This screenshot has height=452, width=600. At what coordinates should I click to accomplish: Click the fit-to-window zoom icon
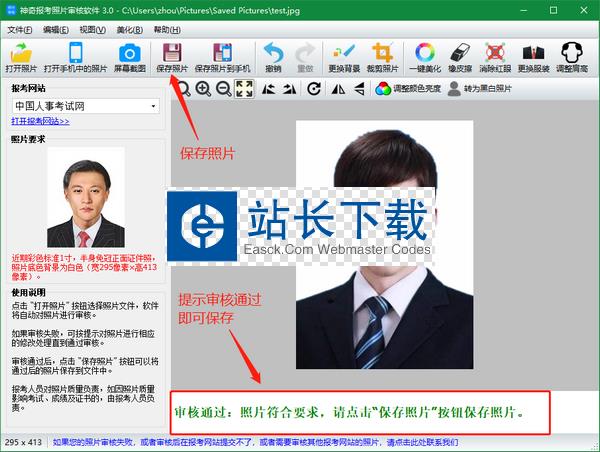[x=243, y=89]
